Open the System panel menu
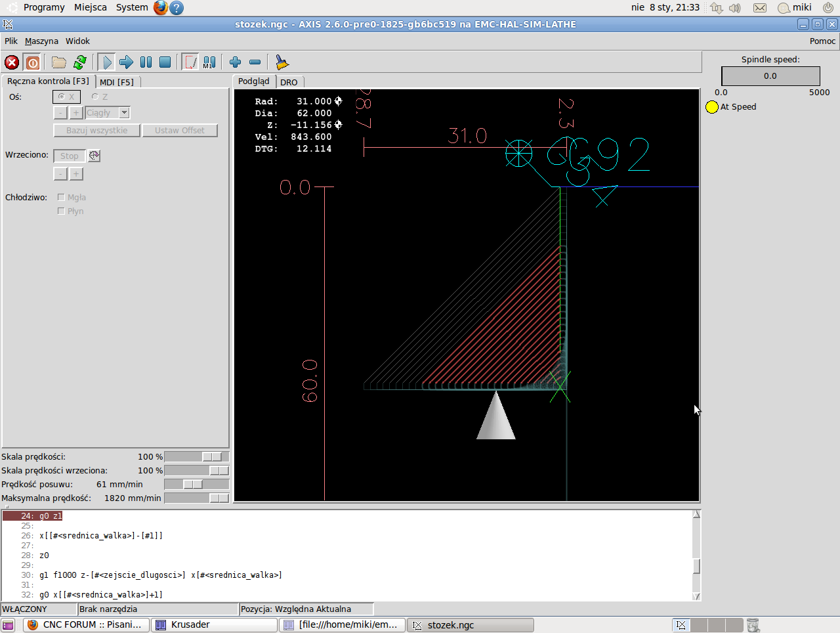 coord(132,7)
